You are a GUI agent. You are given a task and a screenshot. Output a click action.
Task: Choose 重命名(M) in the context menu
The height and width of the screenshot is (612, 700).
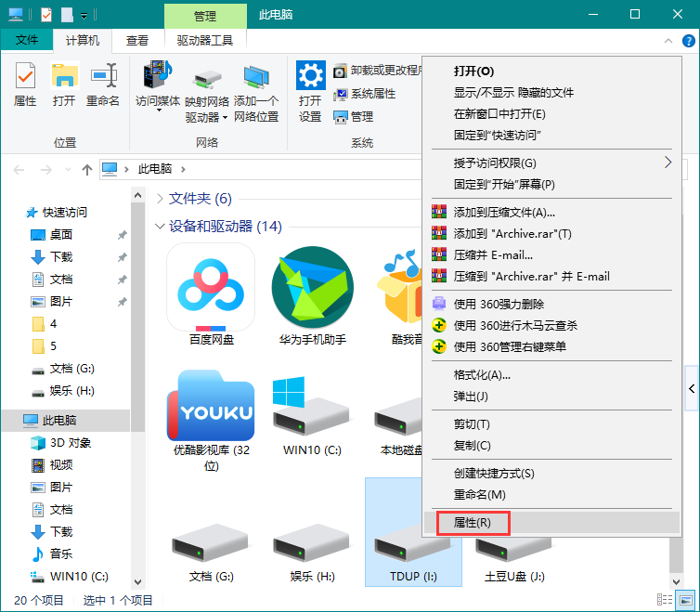pyautogui.click(x=551, y=494)
